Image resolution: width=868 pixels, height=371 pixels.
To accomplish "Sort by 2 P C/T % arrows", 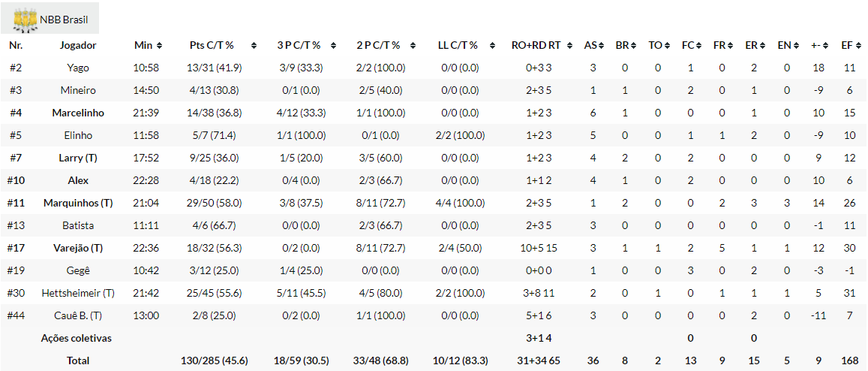I will click(x=412, y=46).
